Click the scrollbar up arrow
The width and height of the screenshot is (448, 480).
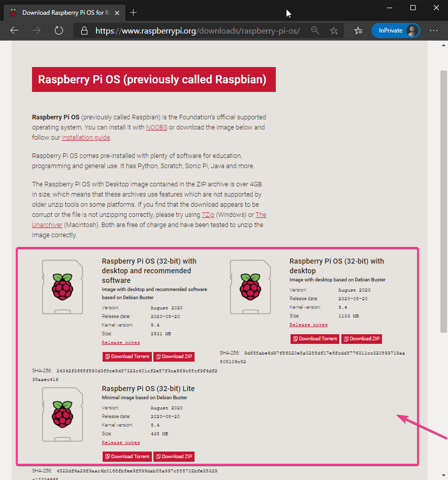(x=444, y=45)
